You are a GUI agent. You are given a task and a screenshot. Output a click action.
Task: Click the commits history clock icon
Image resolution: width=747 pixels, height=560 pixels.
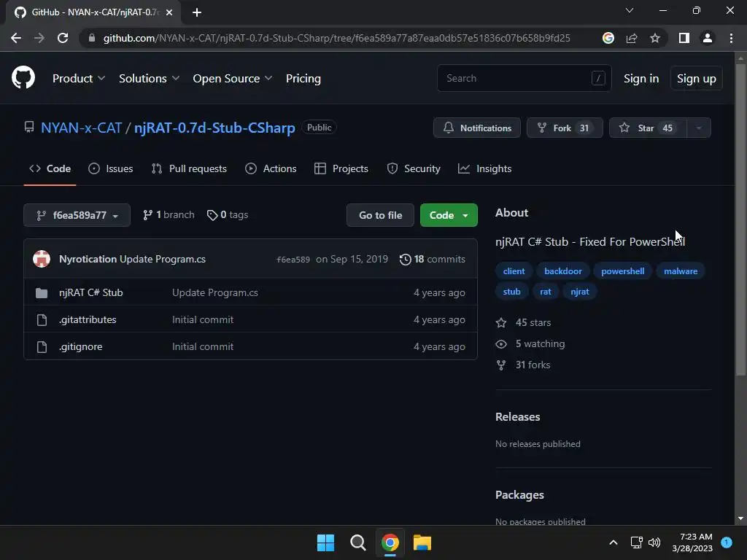click(405, 260)
